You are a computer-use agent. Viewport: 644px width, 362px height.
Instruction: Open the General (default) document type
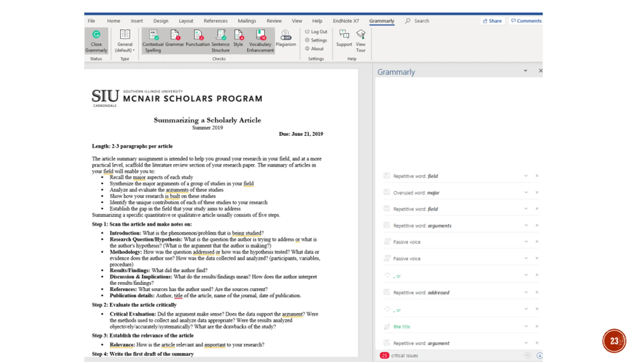tap(125, 41)
